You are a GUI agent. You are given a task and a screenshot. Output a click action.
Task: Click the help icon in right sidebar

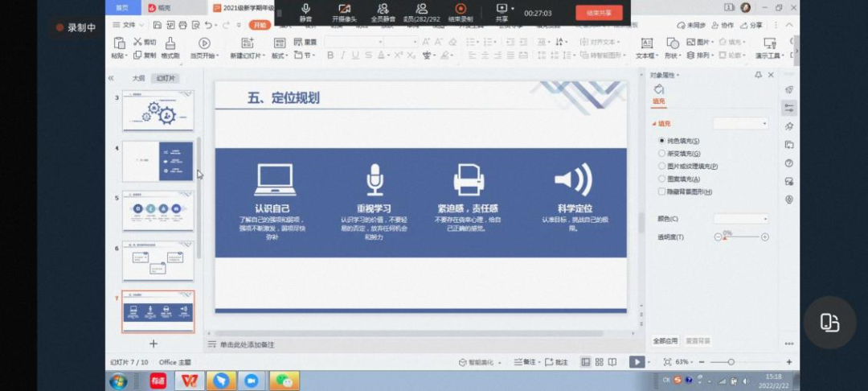click(x=789, y=163)
